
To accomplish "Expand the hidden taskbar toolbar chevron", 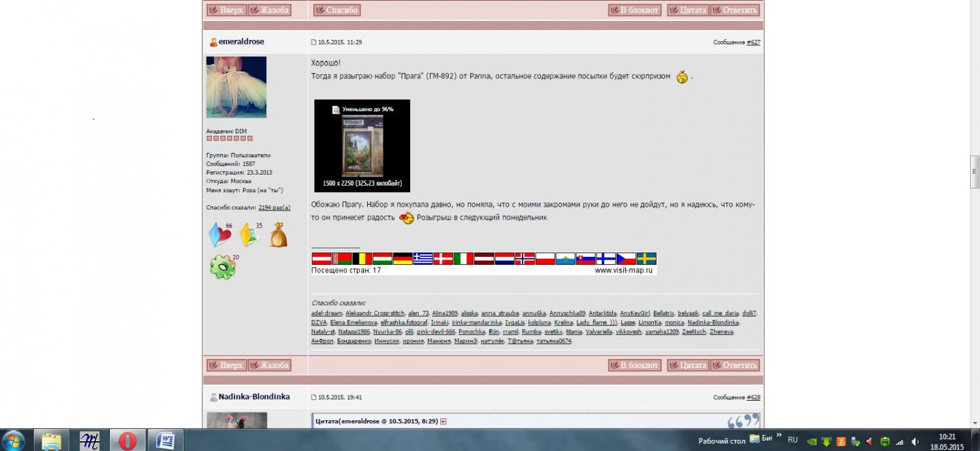I will [778, 435].
